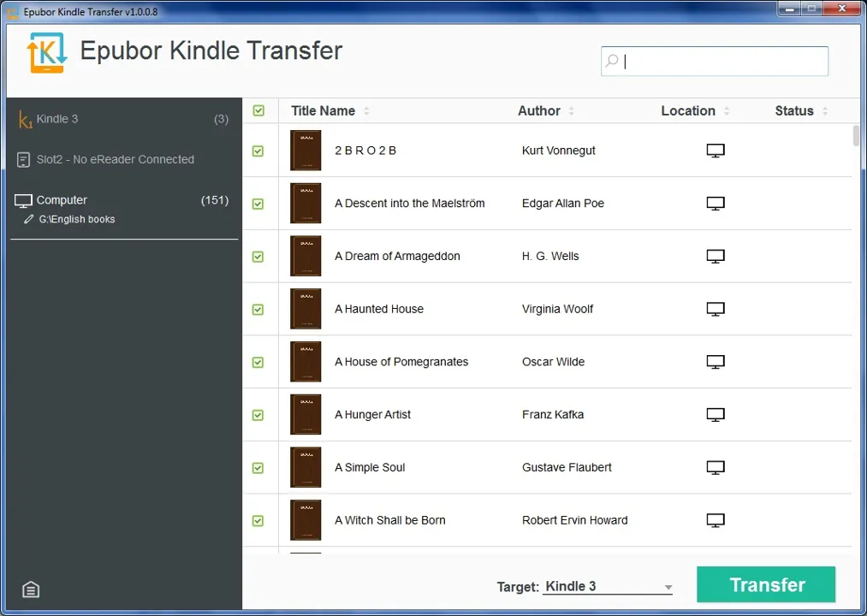
Task: Click the Kindle 3 device icon
Action: (25, 119)
